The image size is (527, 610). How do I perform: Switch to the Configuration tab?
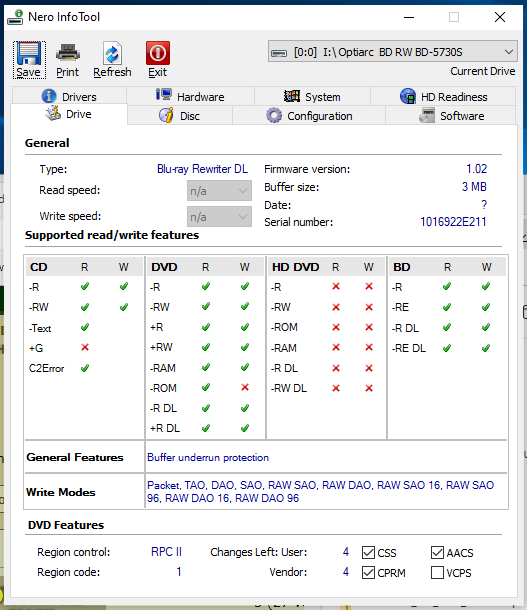pyautogui.click(x=309, y=116)
